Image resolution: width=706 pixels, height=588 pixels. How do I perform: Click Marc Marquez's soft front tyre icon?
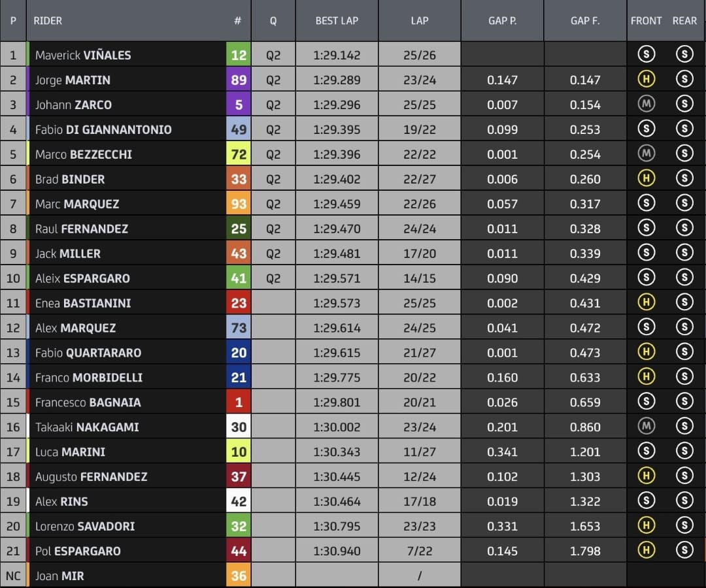[x=646, y=204]
